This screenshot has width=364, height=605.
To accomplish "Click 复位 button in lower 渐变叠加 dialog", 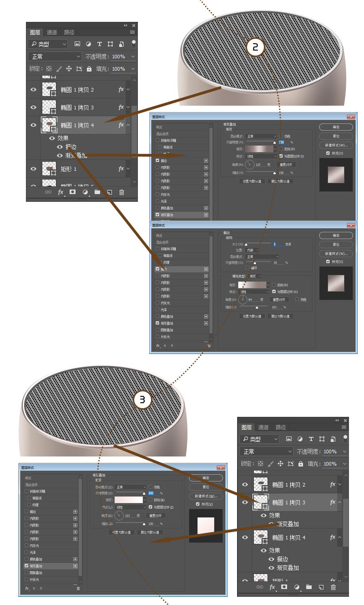I will [x=206, y=487].
